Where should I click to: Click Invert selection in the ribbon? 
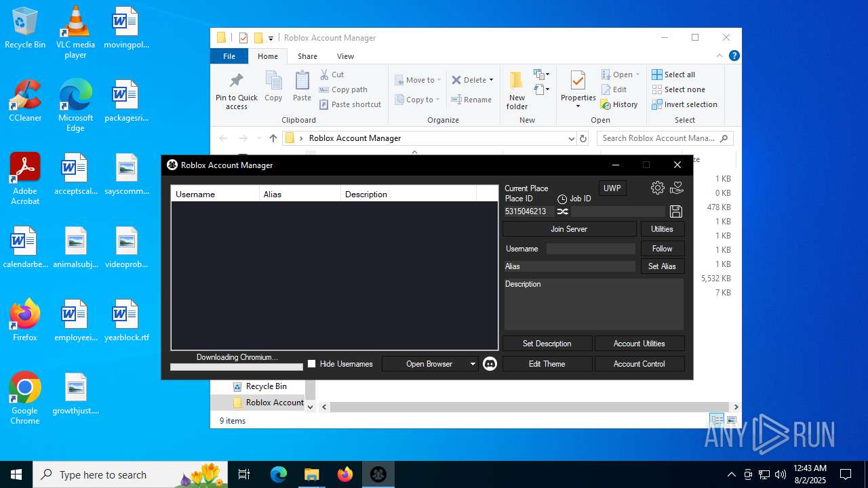tap(685, 104)
